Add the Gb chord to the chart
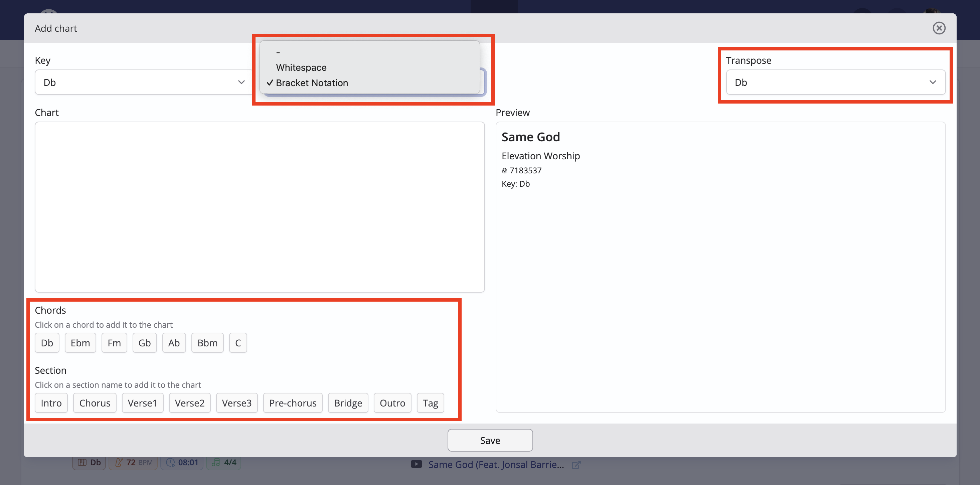The height and width of the screenshot is (485, 980). tap(145, 343)
